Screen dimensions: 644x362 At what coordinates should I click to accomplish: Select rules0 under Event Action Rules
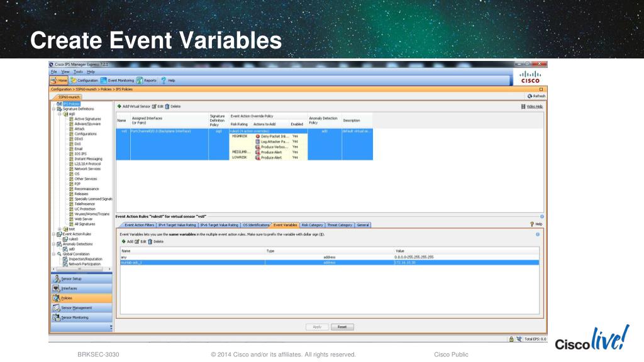click(x=73, y=239)
